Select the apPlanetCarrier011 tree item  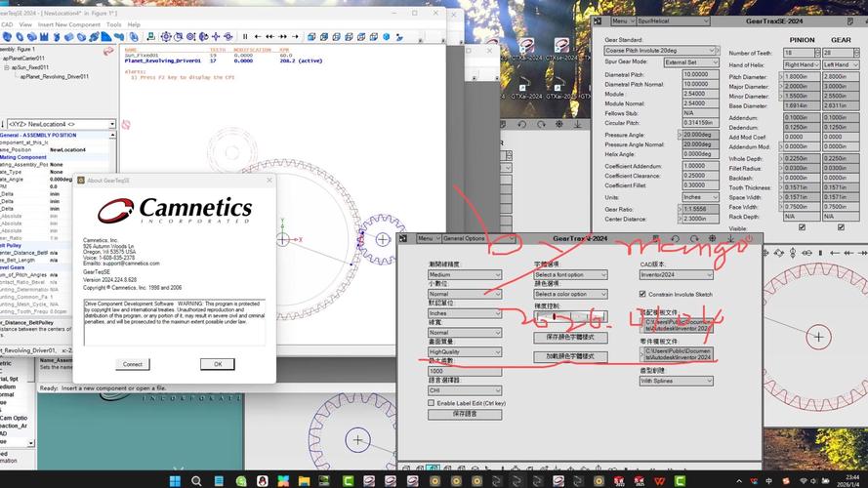pyautogui.click(x=23, y=59)
